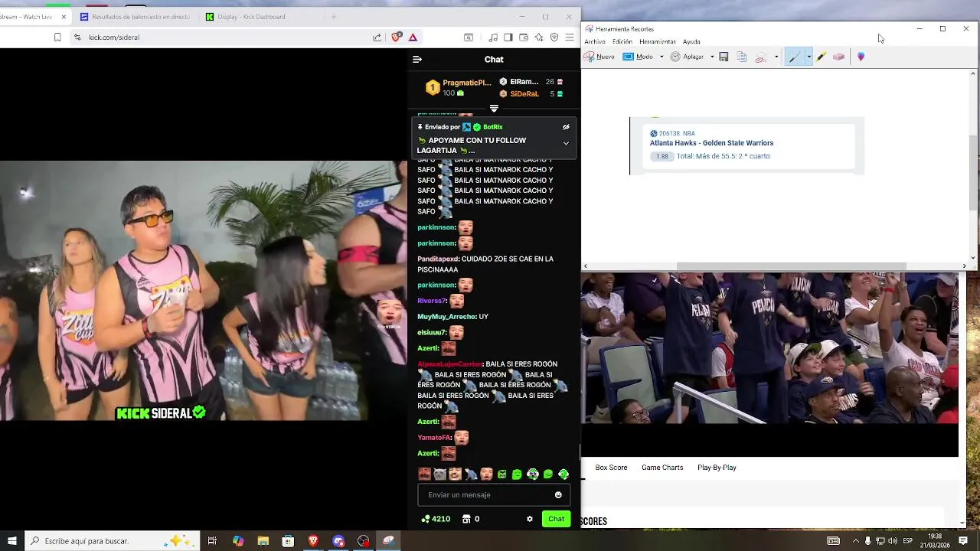Show hidden system tray icons chevron
This screenshot has height=551, width=980.
pyautogui.click(x=855, y=541)
